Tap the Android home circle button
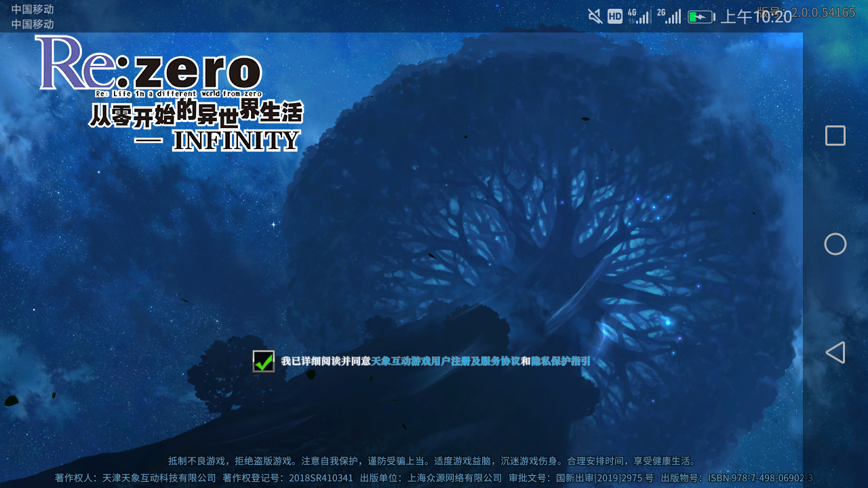The height and width of the screenshot is (488, 868). [x=835, y=244]
